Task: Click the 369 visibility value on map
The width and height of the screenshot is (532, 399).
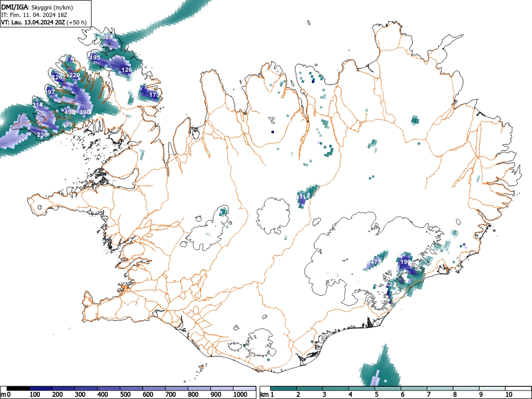Action: coord(107,37)
